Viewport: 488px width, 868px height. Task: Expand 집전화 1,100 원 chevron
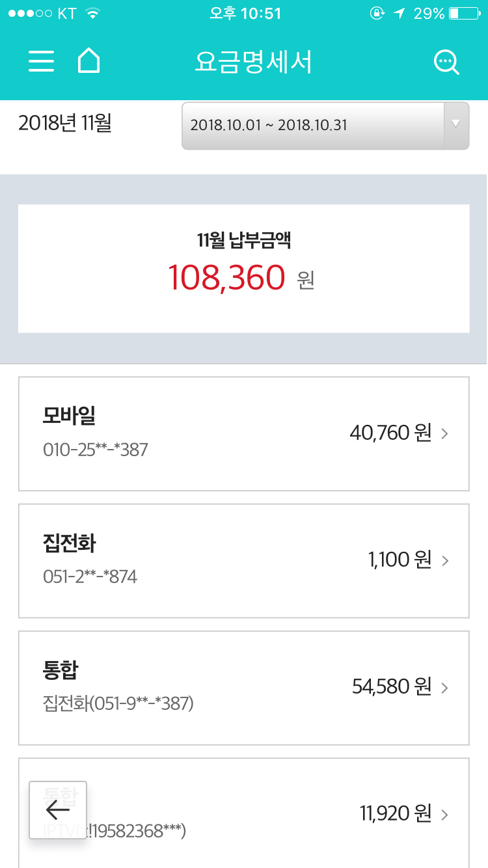coord(445,560)
